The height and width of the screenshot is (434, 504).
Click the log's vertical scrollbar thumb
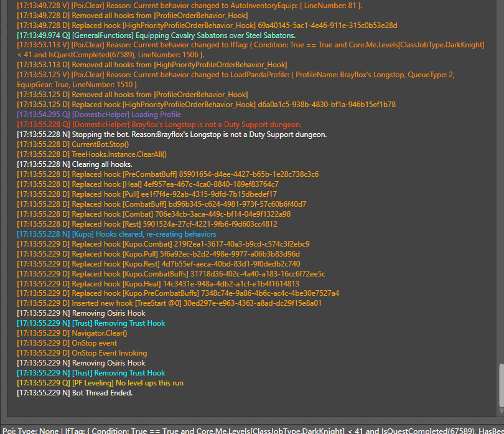pos(500,385)
